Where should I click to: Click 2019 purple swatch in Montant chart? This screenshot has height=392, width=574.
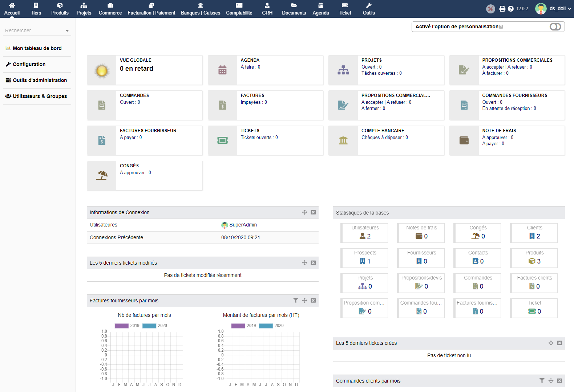pyautogui.click(x=238, y=326)
